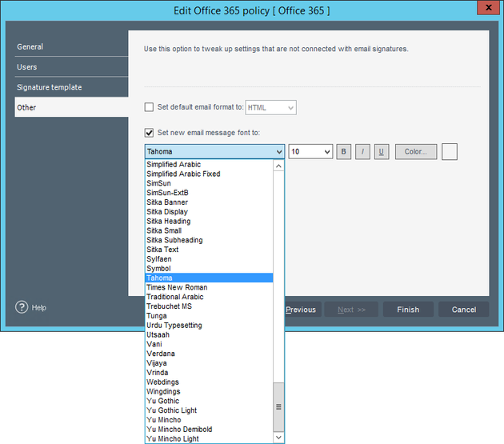Screen dimensions: 504x444
Task: Click the Finish button
Action: click(x=408, y=310)
